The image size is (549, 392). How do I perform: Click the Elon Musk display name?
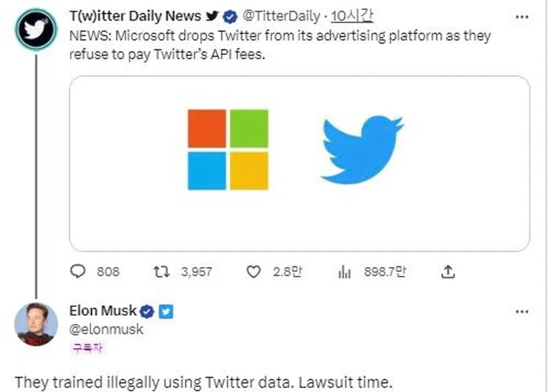(x=103, y=311)
